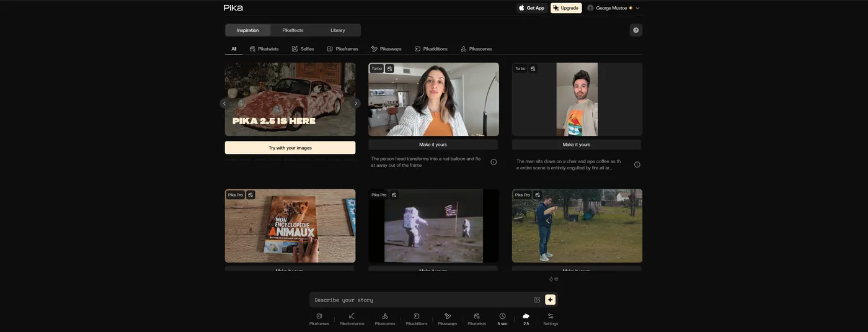Viewport: 868px width, 332px height.
Task: Open Pikatwists tool in bottom toolbar
Action: tap(477, 319)
